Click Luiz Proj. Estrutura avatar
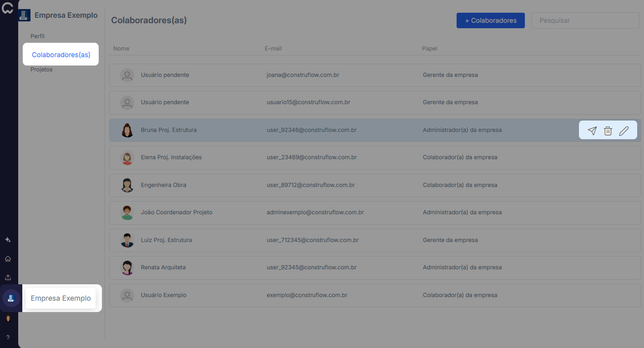The width and height of the screenshot is (644, 348). (127, 240)
